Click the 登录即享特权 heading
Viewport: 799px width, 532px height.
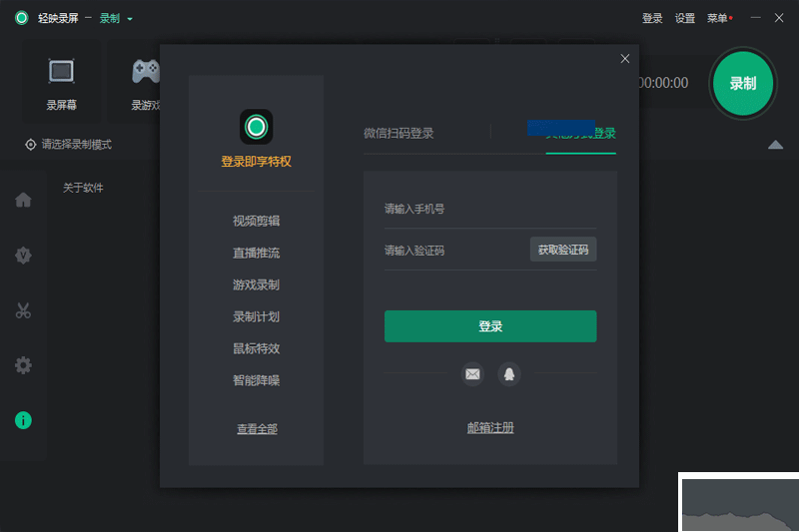[x=257, y=162]
